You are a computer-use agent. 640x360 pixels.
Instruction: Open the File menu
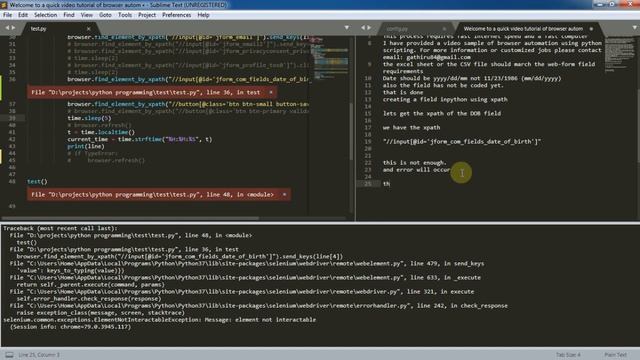tap(7, 15)
